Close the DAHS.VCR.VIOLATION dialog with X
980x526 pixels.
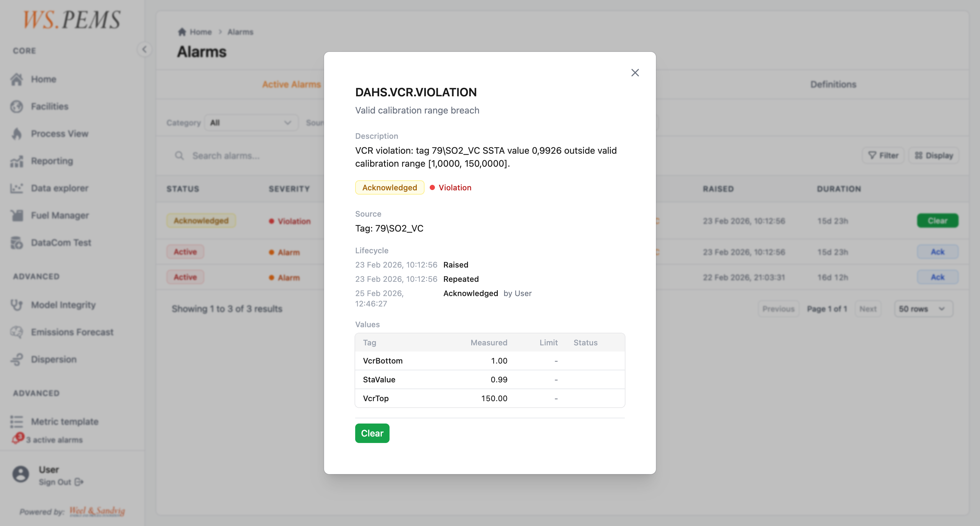[635, 72]
